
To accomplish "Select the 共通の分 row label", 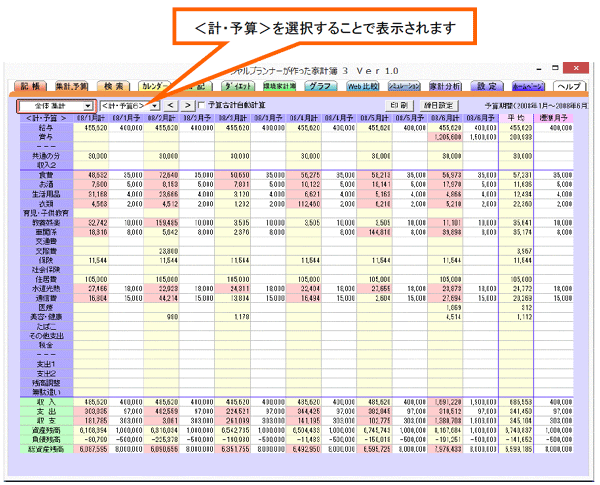I will (46, 156).
